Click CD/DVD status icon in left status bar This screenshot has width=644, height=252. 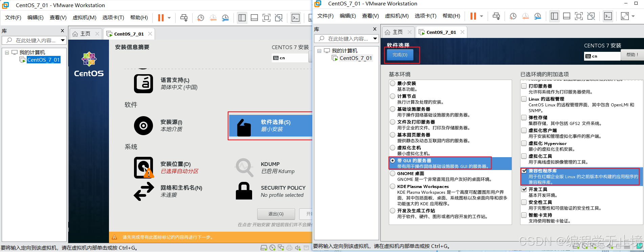pyautogui.click(x=272, y=248)
